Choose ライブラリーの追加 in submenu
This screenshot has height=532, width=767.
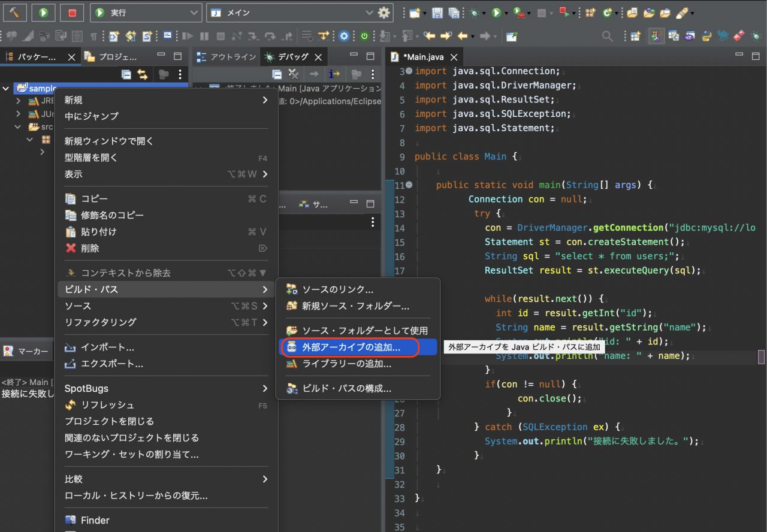358,363
